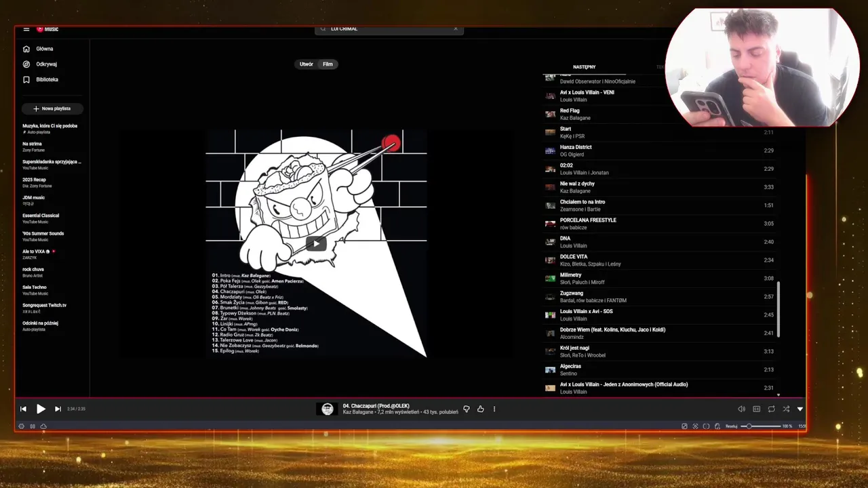Viewport: 868px width, 488px height.
Task: Play Nie wal z dychy
Action: point(661,187)
